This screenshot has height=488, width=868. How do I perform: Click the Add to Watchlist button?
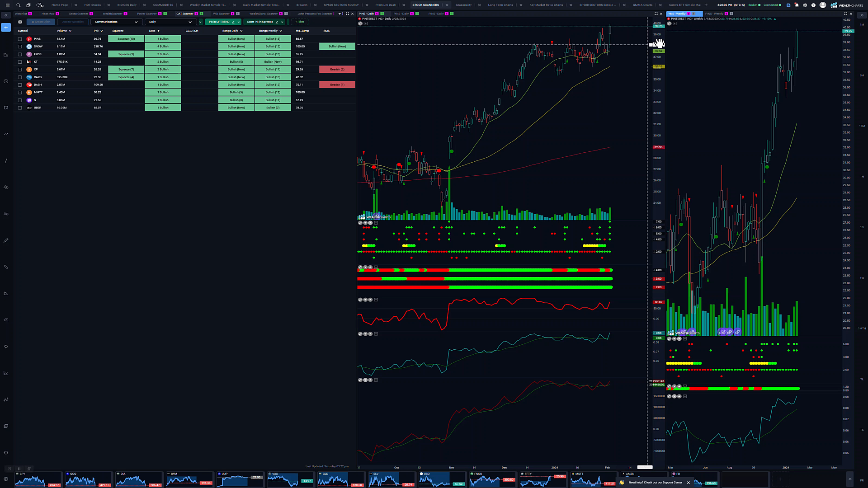tap(73, 22)
